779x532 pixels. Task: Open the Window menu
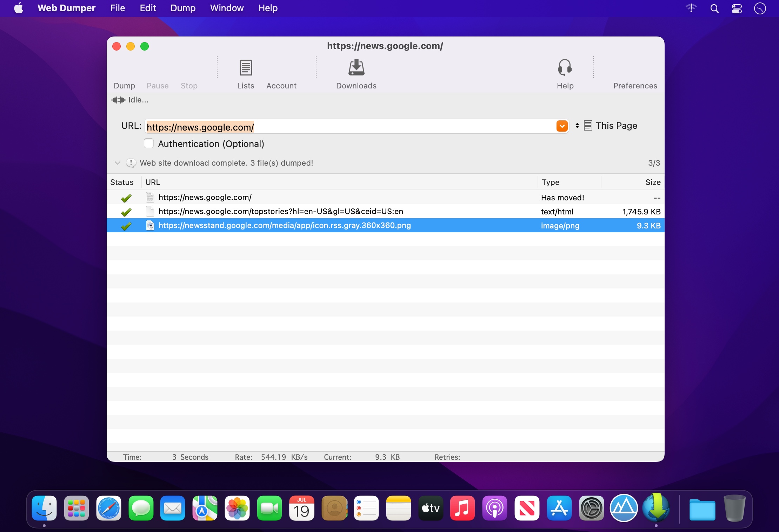point(227,8)
